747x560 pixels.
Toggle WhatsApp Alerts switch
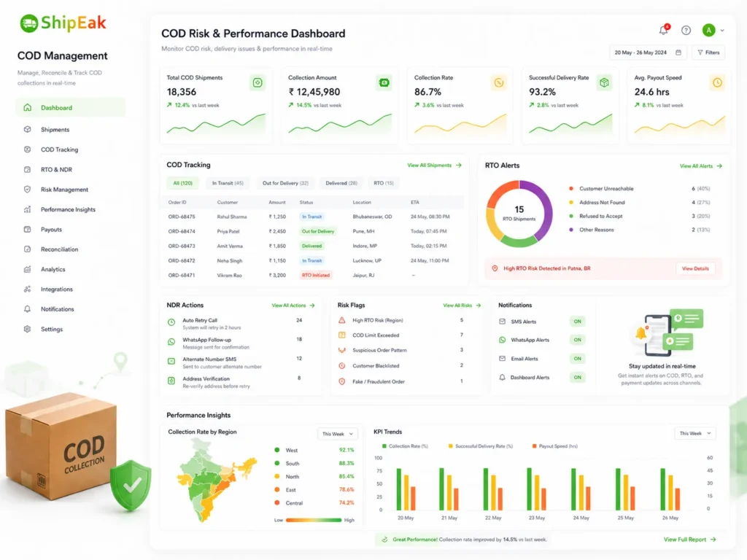click(578, 340)
